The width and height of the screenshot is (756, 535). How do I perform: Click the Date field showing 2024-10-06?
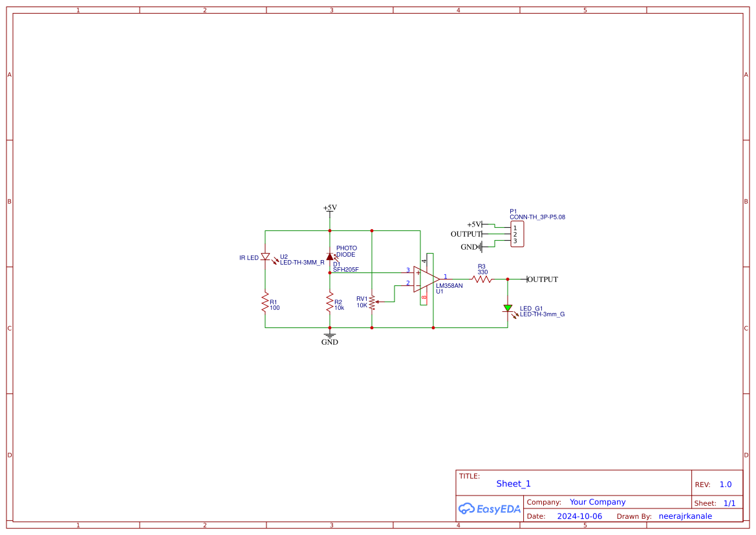point(579,516)
